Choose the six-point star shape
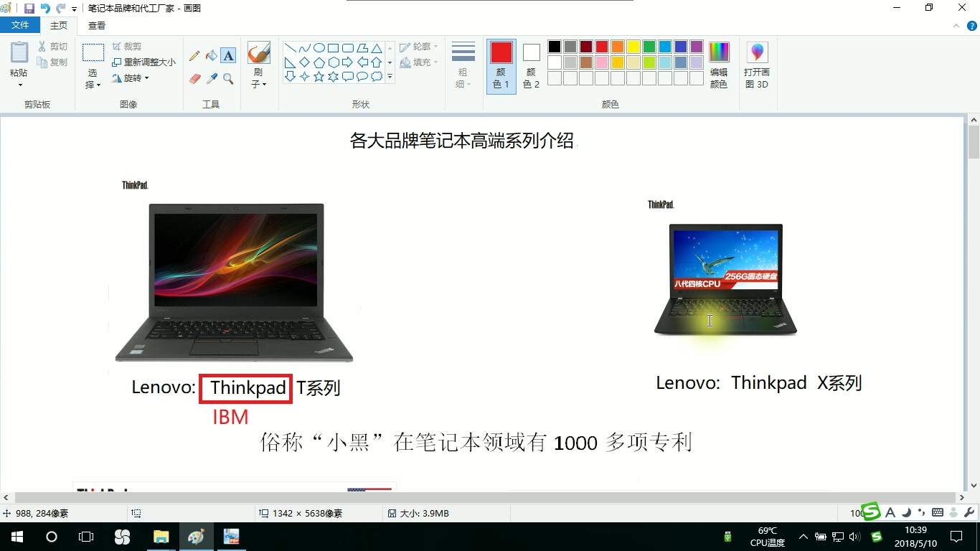Image resolution: width=980 pixels, height=551 pixels. pyautogui.click(x=334, y=76)
